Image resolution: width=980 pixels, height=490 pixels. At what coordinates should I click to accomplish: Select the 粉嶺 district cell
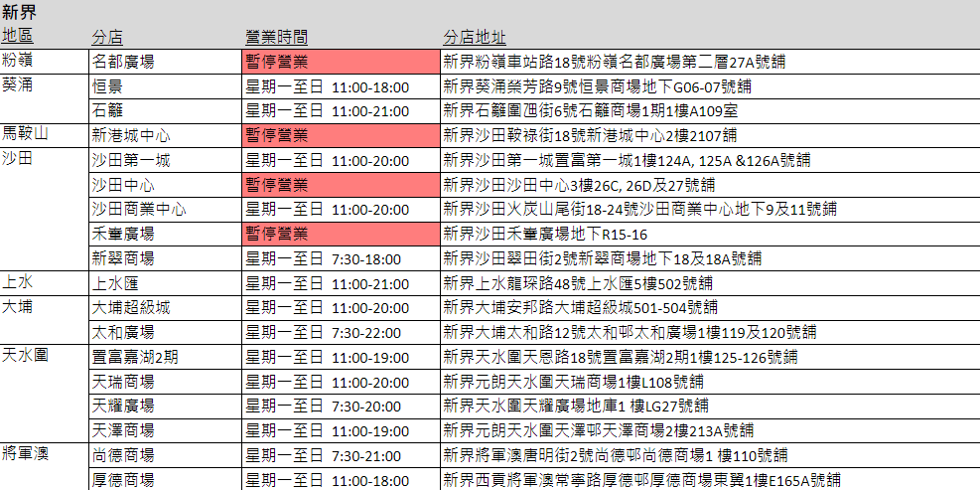(x=18, y=60)
